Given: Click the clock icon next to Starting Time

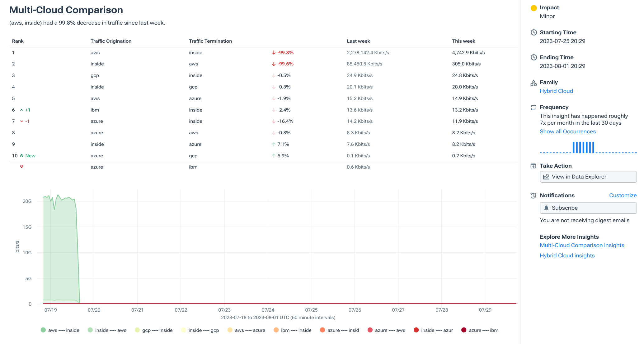Looking at the screenshot, I should (534, 32).
